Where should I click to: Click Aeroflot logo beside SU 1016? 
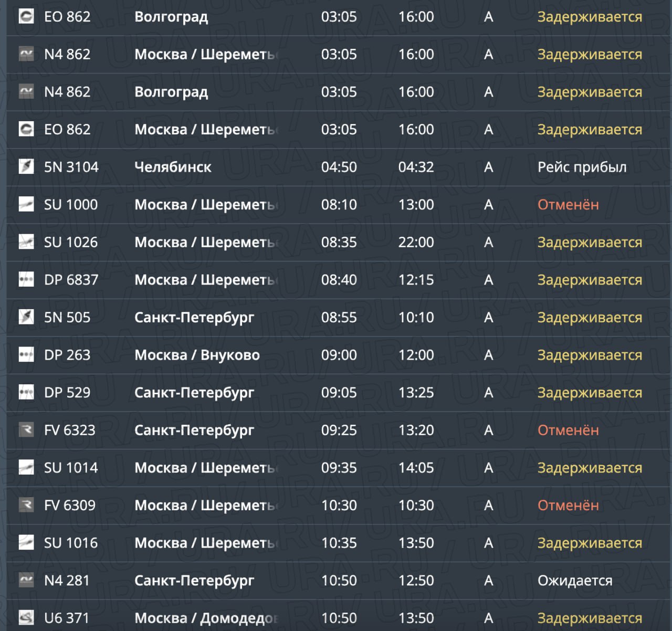pyautogui.click(x=26, y=543)
